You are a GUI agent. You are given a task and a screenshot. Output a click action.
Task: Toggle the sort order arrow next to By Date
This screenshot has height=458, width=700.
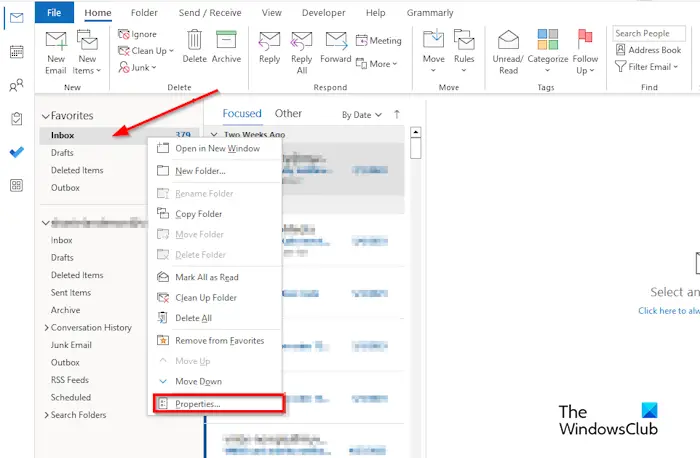click(397, 115)
